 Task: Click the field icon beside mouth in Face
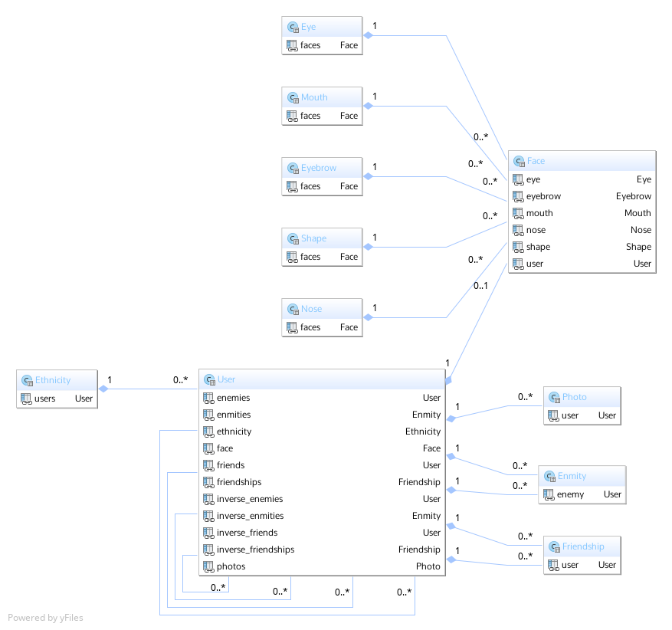click(518, 213)
